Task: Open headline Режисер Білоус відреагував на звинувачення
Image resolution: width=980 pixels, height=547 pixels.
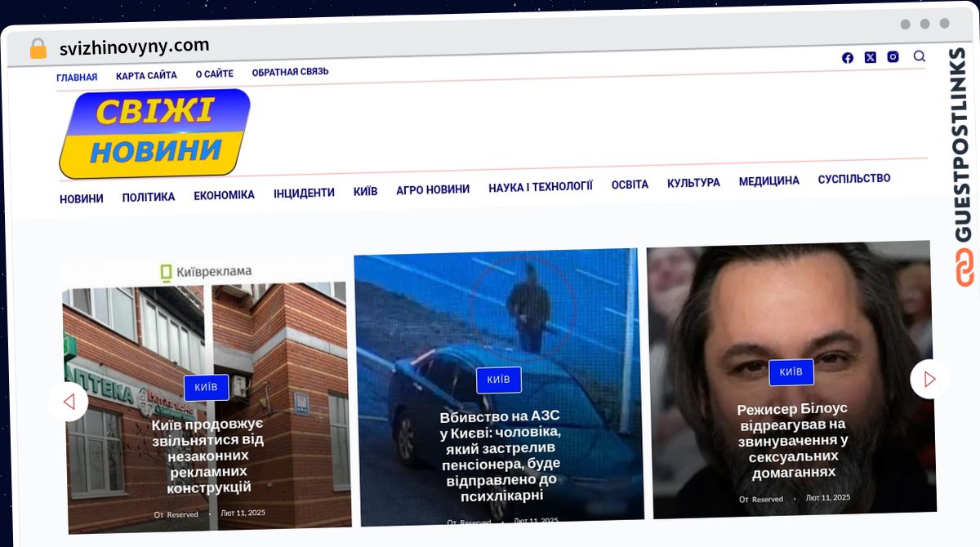Action: [x=792, y=441]
